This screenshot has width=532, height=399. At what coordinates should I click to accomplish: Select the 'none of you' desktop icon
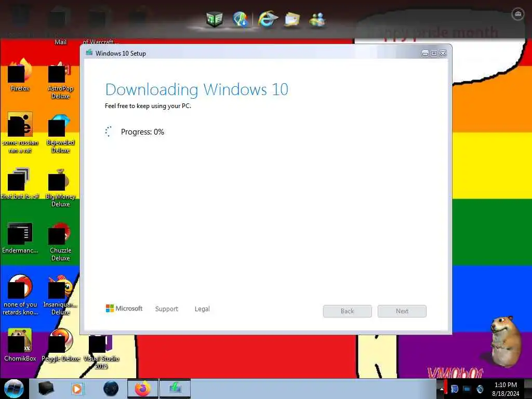pyautogui.click(x=20, y=295)
